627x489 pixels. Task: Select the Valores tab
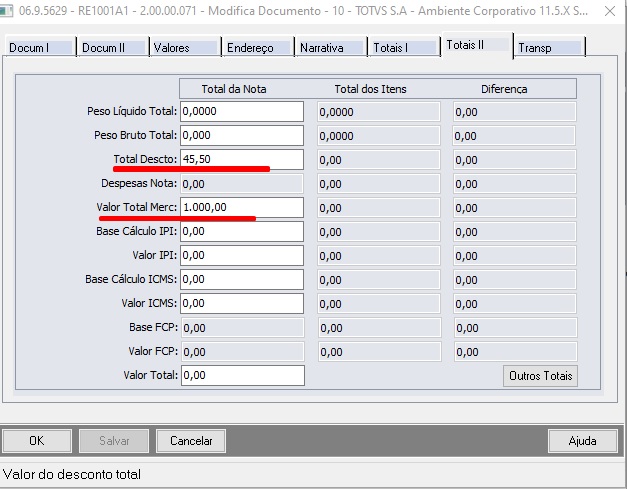pyautogui.click(x=185, y=48)
